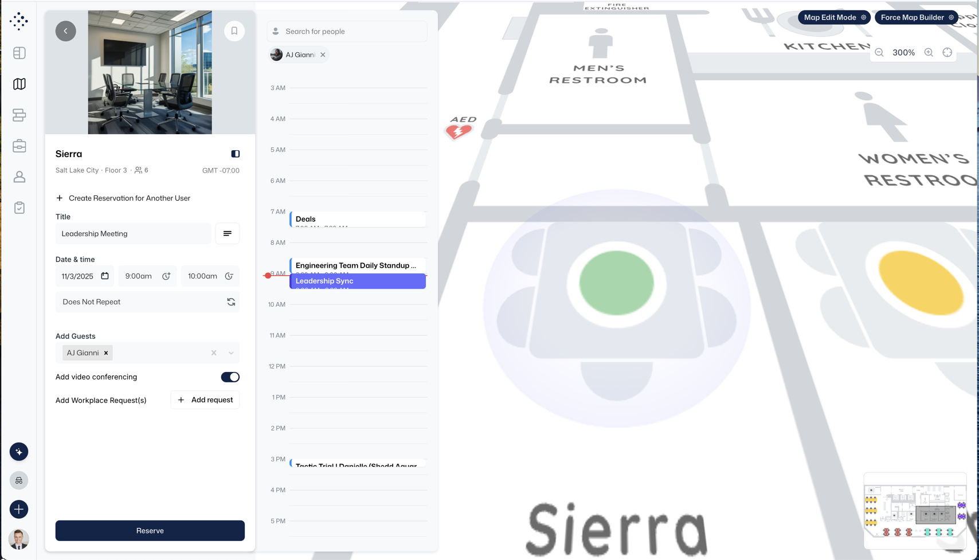Open the calendar date picker icon

[105, 276]
